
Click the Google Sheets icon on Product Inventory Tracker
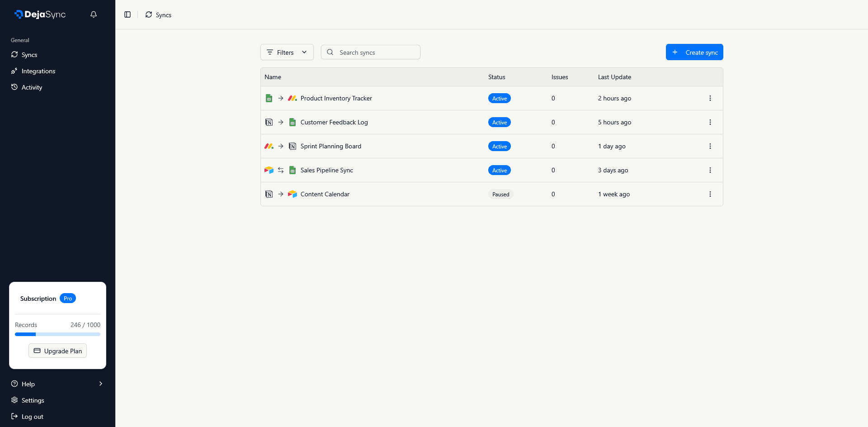pos(269,98)
